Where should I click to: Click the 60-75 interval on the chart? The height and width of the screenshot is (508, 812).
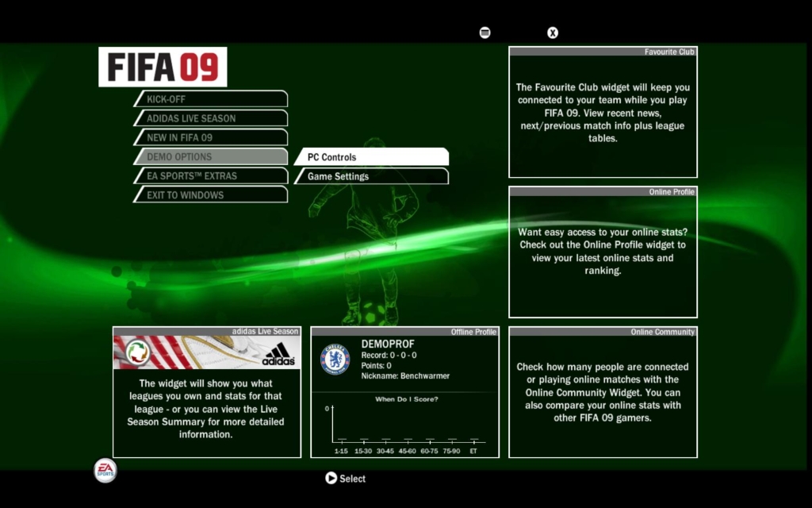tap(429, 451)
